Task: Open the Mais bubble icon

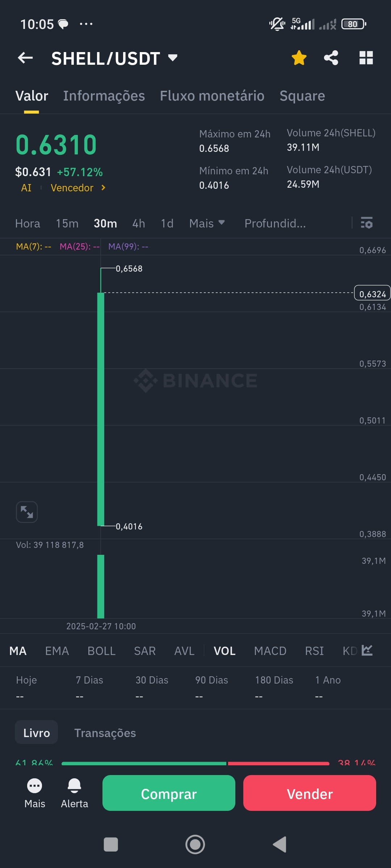Action: pos(35,786)
